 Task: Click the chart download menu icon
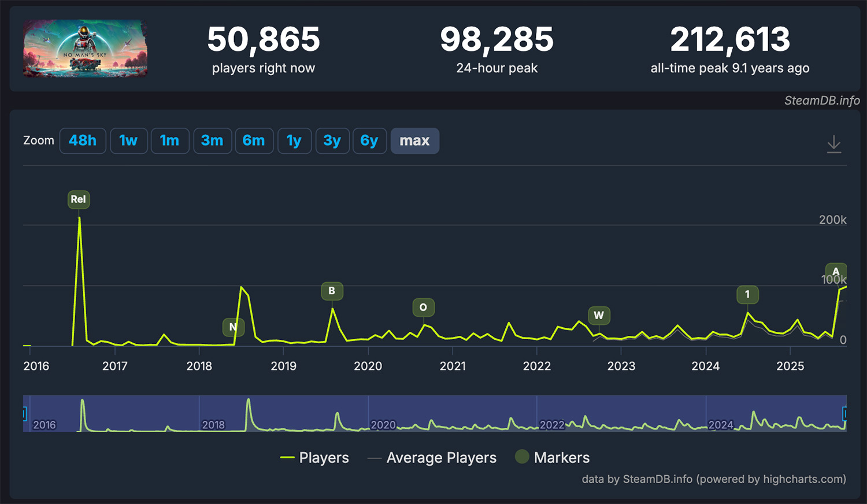833,144
